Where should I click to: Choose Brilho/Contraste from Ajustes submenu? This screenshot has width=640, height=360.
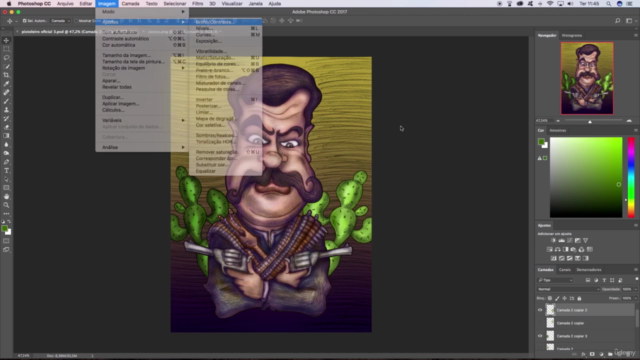coord(225,22)
